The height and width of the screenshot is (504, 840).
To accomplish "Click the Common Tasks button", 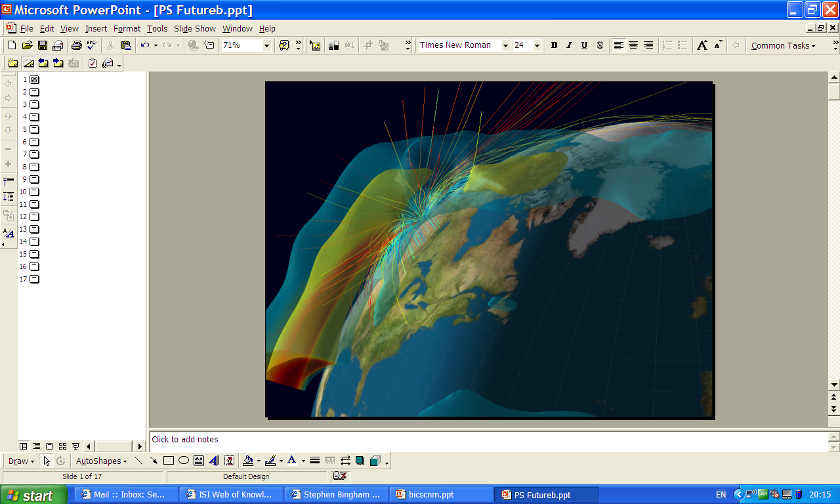I will (x=783, y=45).
